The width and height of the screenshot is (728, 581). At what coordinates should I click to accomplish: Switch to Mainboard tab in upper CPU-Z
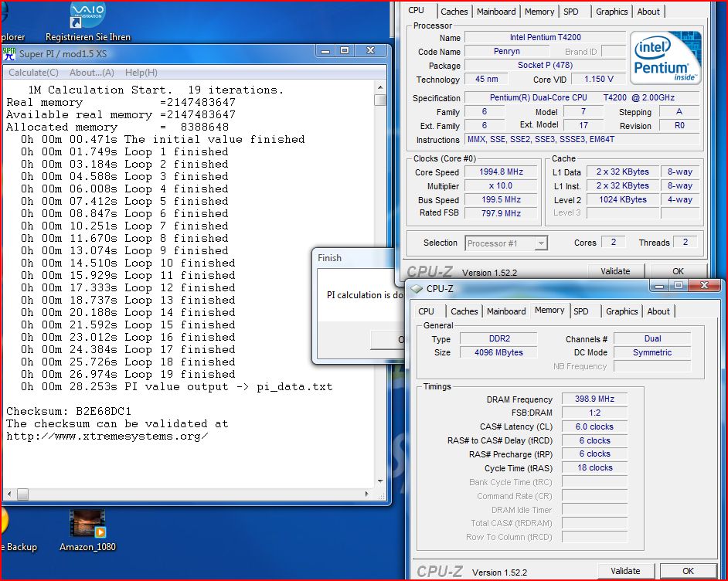496,12
